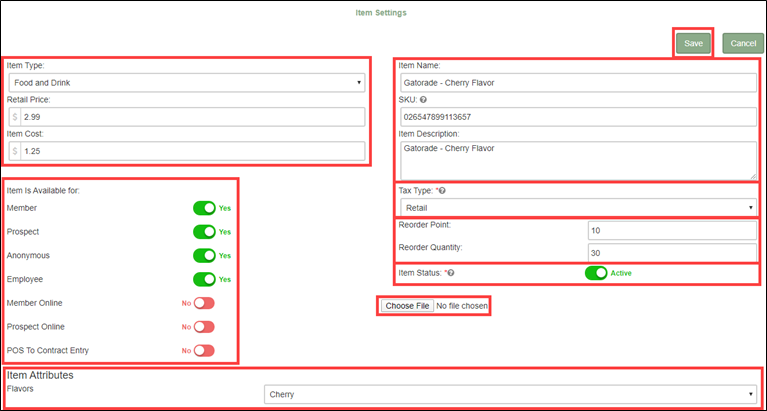Click the Cancel button
This screenshot has width=767, height=411.
743,43
